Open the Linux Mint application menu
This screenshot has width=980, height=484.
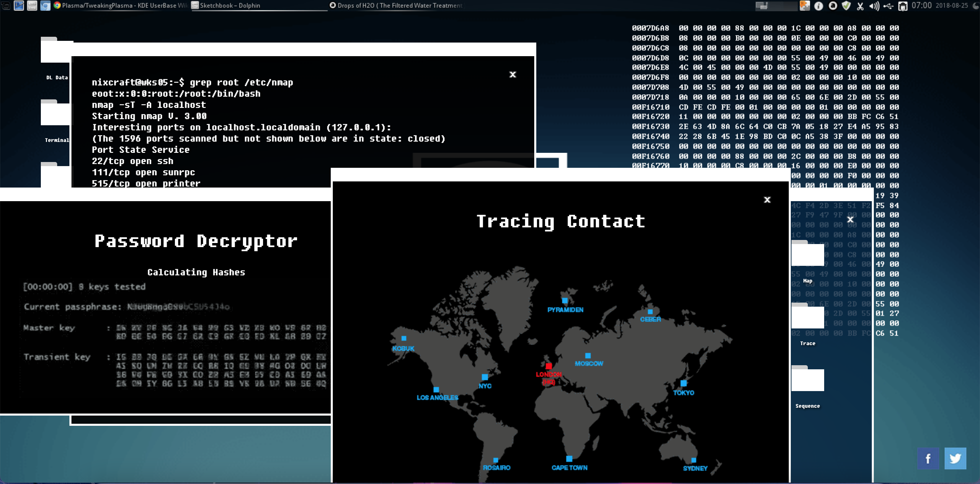pos(5,5)
